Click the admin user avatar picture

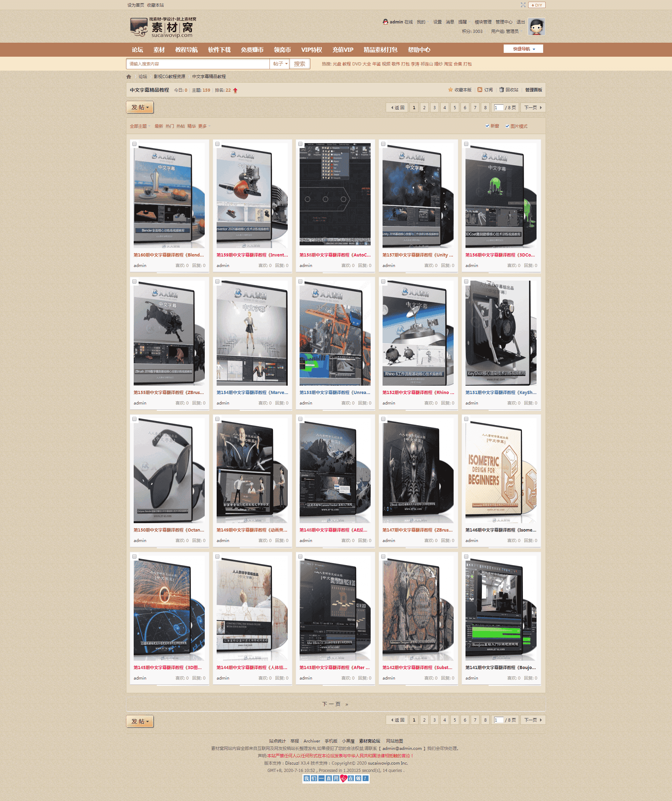pos(537,27)
